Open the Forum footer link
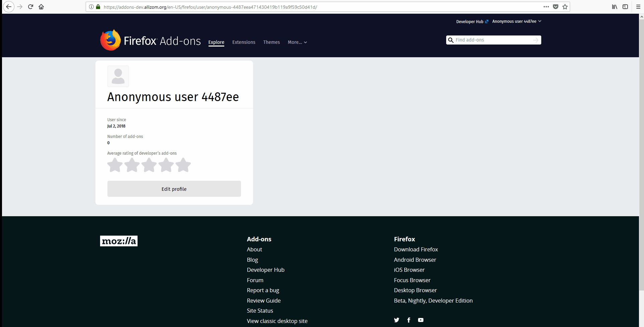 click(x=255, y=280)
